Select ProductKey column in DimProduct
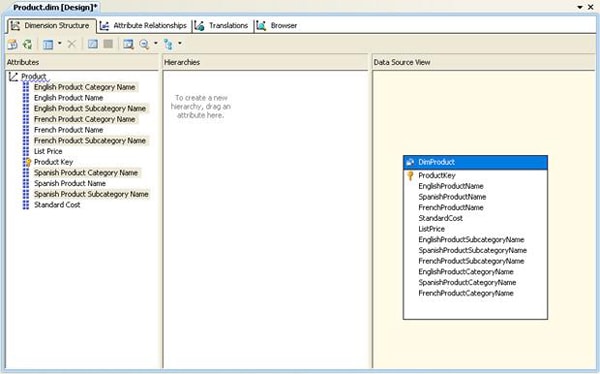600x374 pixels. coord(437,176)
